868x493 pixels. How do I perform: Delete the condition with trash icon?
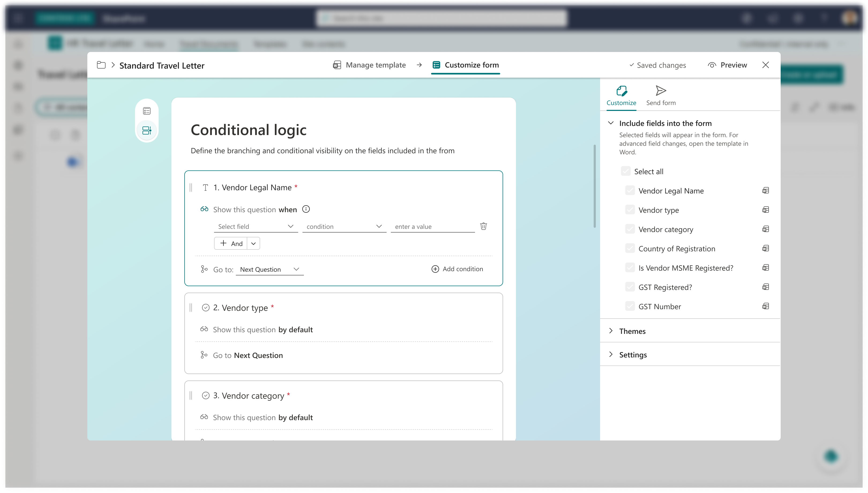click(x=483, y=226)
